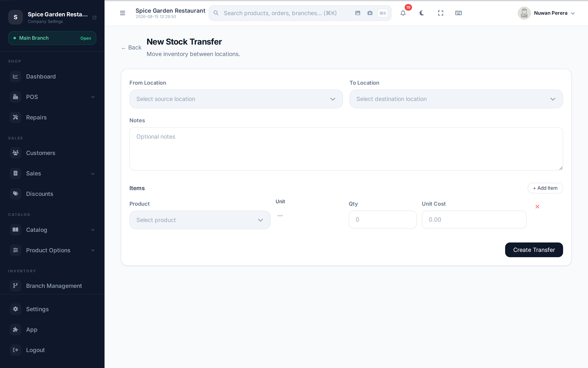588x368 pixels.
Task: Submit with Create Transfer button
Action: tap(534, 250)
